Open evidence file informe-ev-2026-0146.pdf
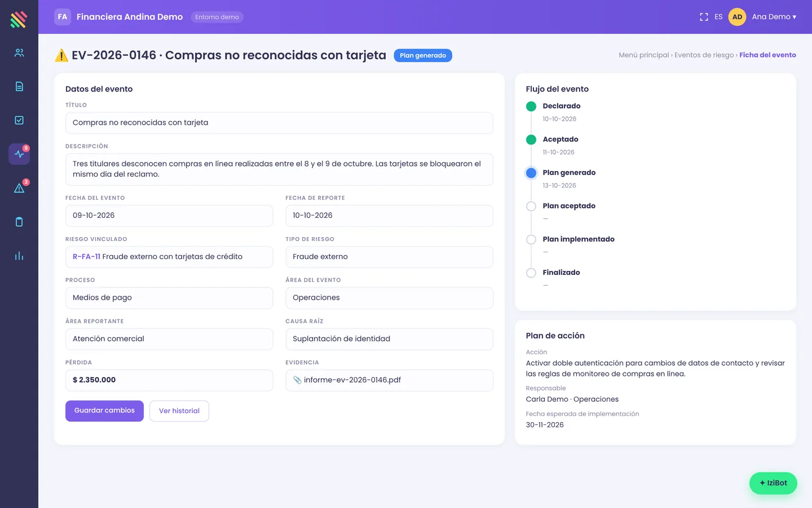Image resolution: width=812 pixels, height=508 pixels. click(x=352, y=380)
